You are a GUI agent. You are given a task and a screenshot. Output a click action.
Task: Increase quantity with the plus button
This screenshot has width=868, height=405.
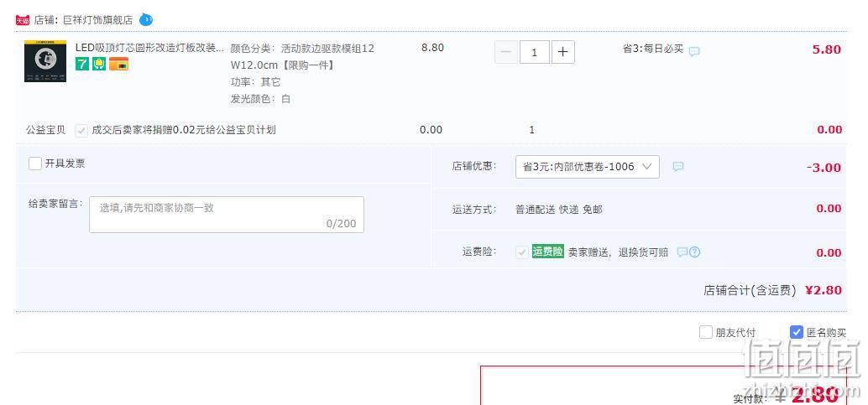pyautogui.click(x=563, y=52)
